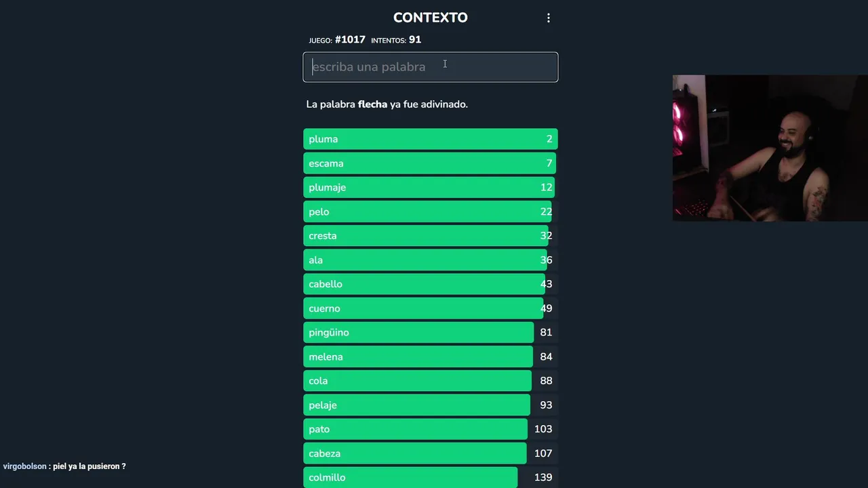Click the streamer webcam overlay

coord(770,148)
